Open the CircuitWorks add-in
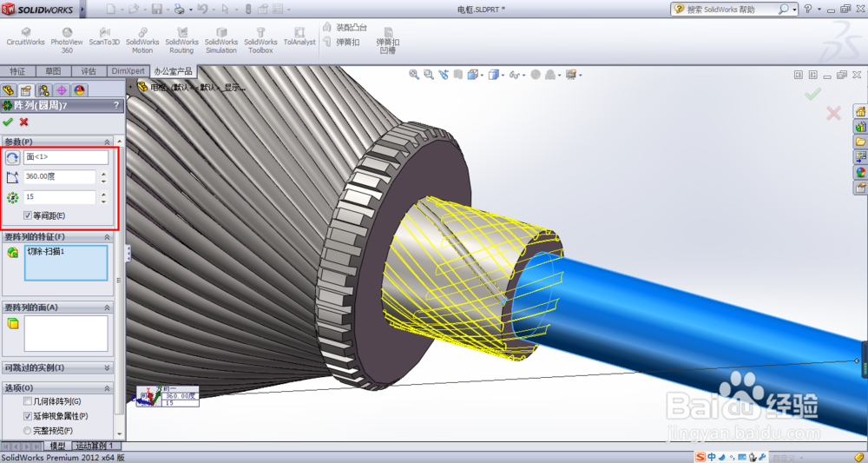 pos(25,37)
